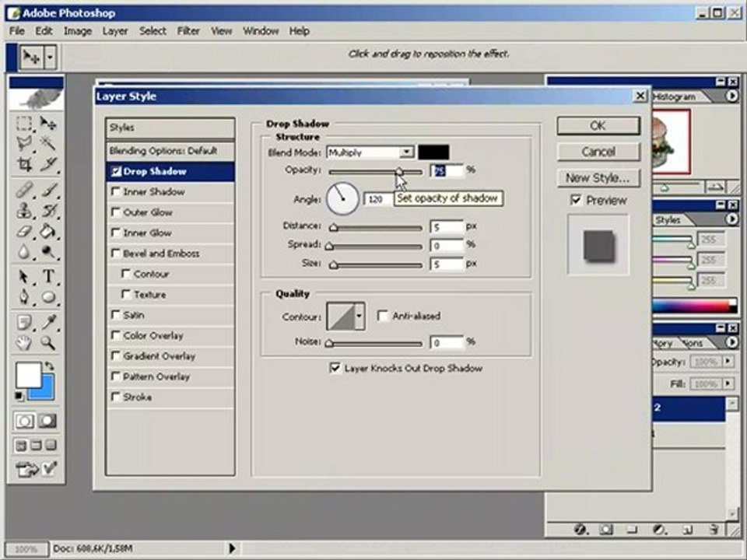Select the Dodge tool
The height and width of the screenshot is (560, 747).
[x=48, y=251]
